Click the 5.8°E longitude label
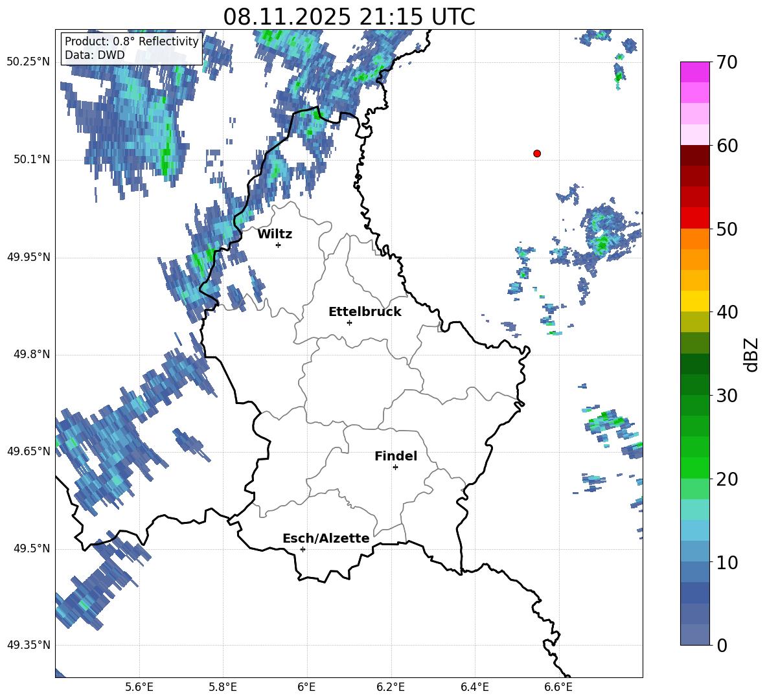Screen dimensions: 767x700 tap(223, 687)
